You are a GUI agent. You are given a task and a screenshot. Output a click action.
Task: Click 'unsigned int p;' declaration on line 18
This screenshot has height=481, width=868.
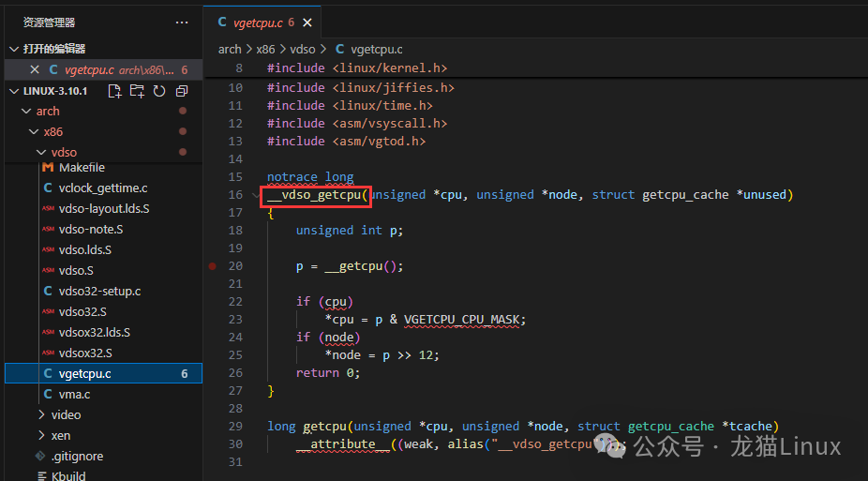[x=350, y=231]
